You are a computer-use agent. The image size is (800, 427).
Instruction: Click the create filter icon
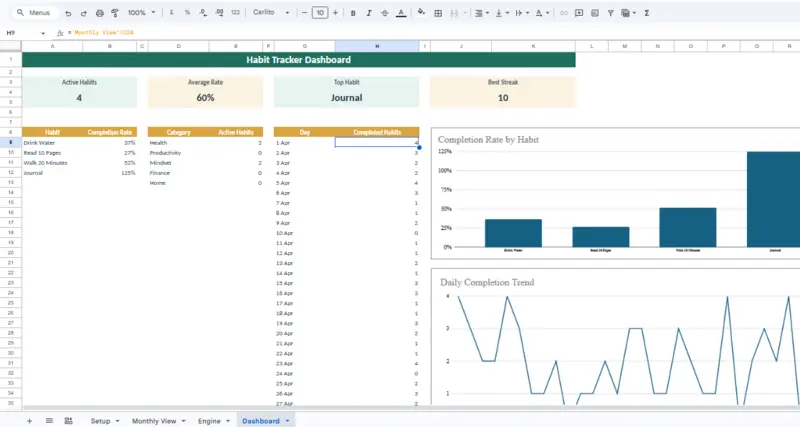(611, 13)
